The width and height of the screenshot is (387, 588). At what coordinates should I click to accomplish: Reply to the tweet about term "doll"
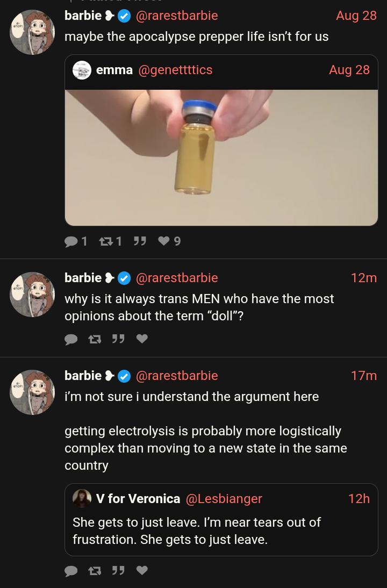point(71,339)
